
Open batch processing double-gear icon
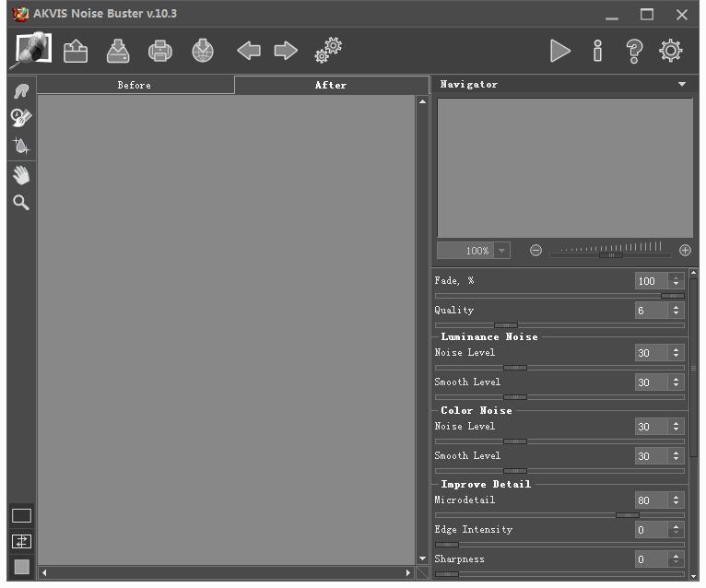328,50
